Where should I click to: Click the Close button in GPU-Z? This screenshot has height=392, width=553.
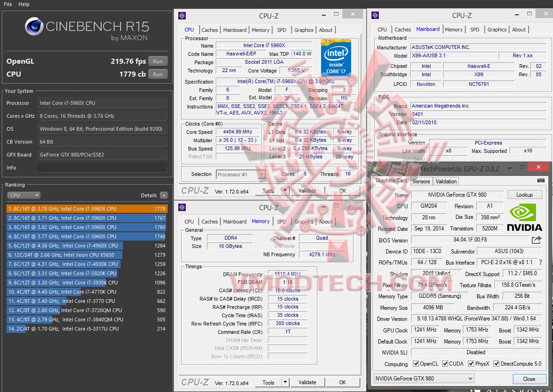529,379
